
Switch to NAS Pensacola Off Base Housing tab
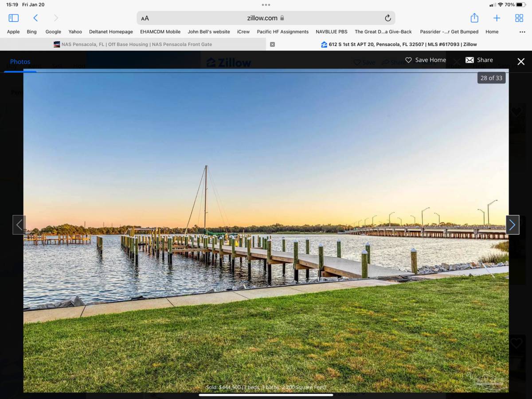133,44
